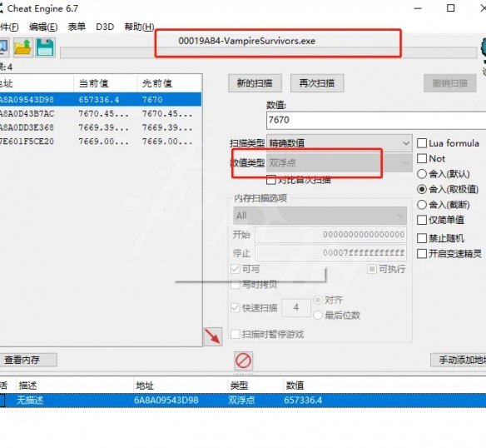The image size is (486, 448).
Task: Select result row A8A09543D98
Action: tap(101, 100)
